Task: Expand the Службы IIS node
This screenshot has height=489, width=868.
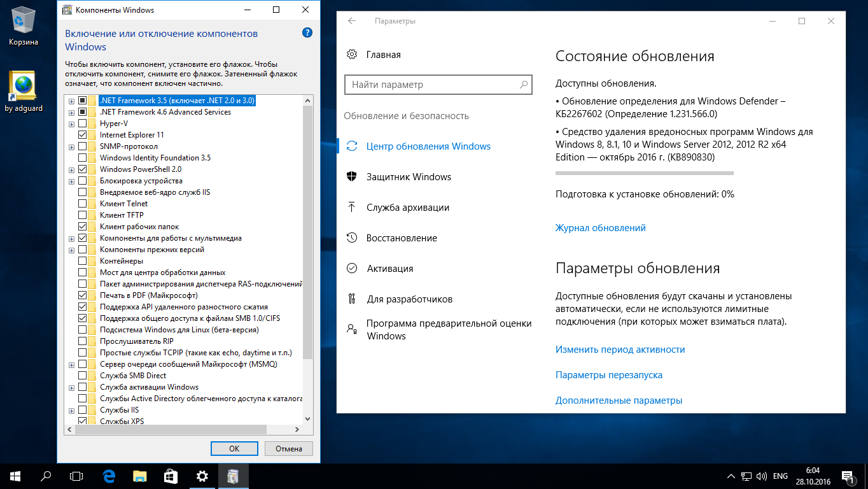Action: pyautogui.click(x=71, y=410)
